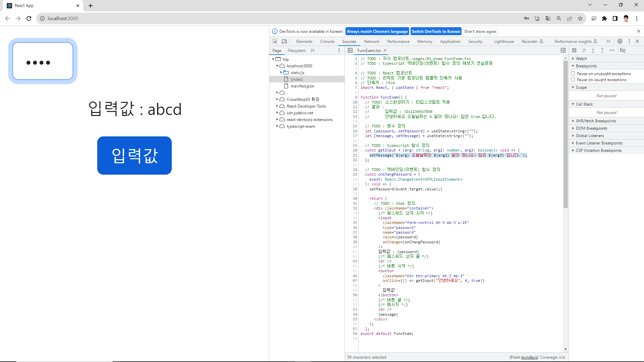644x362 pixels.
Task: Click the source code vertical scrollbar
Action: 566,134
